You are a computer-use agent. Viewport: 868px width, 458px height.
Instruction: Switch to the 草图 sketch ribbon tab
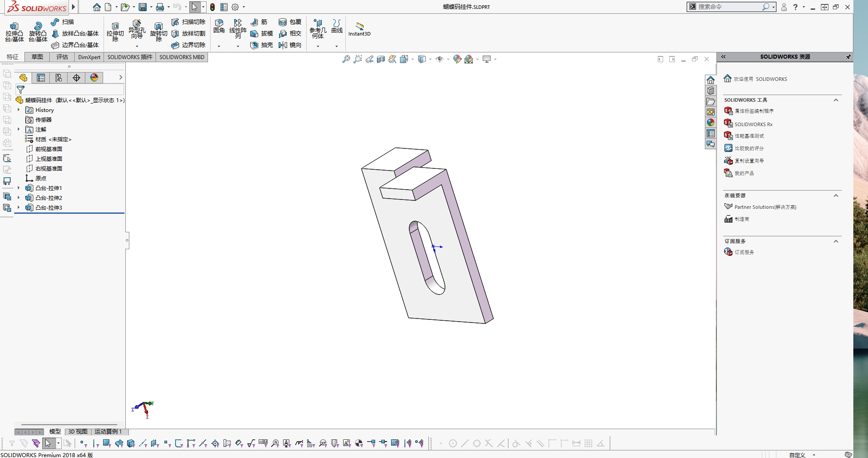point(37,57)
